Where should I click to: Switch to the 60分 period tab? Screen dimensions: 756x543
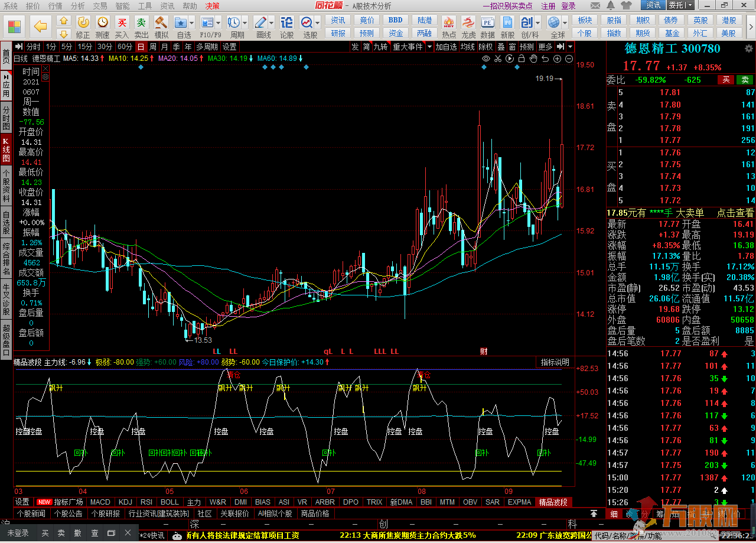coord(125,47)
